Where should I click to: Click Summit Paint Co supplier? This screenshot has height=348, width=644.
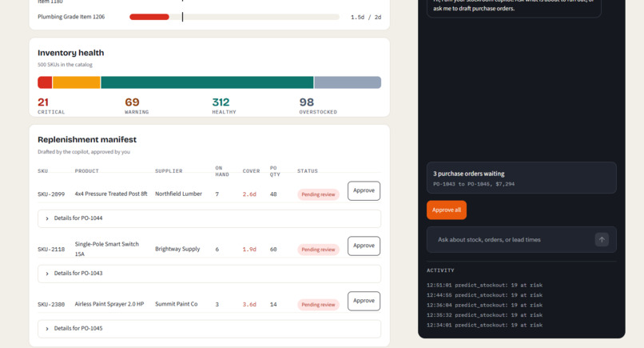[177, 304]
